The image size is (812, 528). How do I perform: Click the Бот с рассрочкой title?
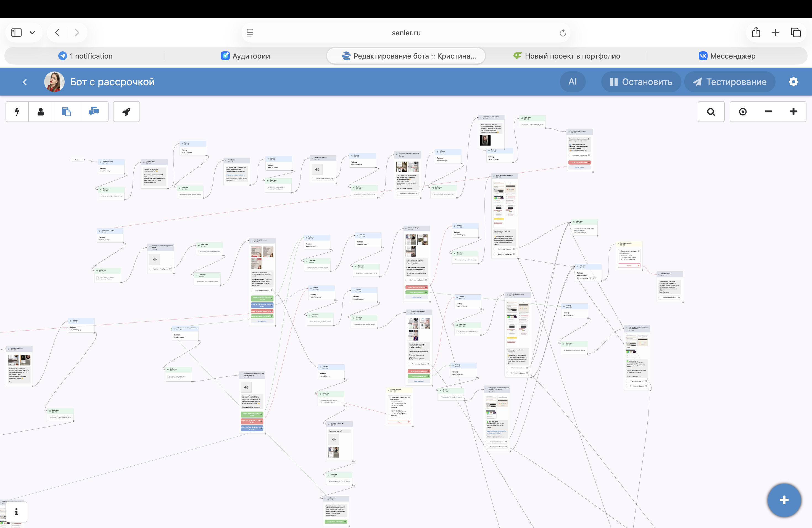112,82
